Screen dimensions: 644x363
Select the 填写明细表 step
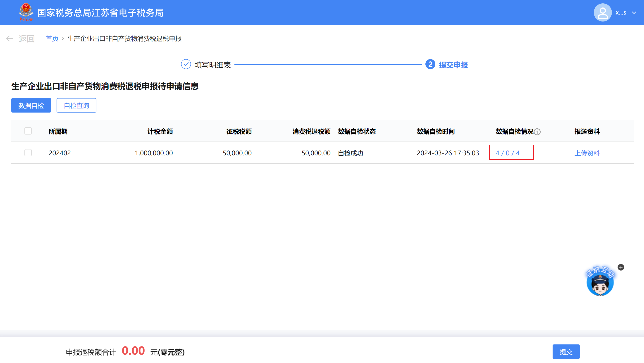pyautogui.click(x=212, y=65)
